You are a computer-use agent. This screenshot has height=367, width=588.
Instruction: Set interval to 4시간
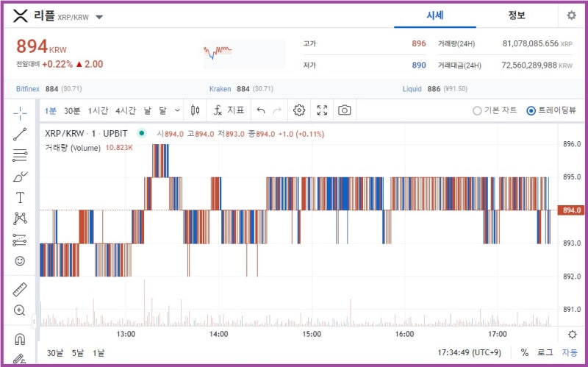click(x=125, y=111)
